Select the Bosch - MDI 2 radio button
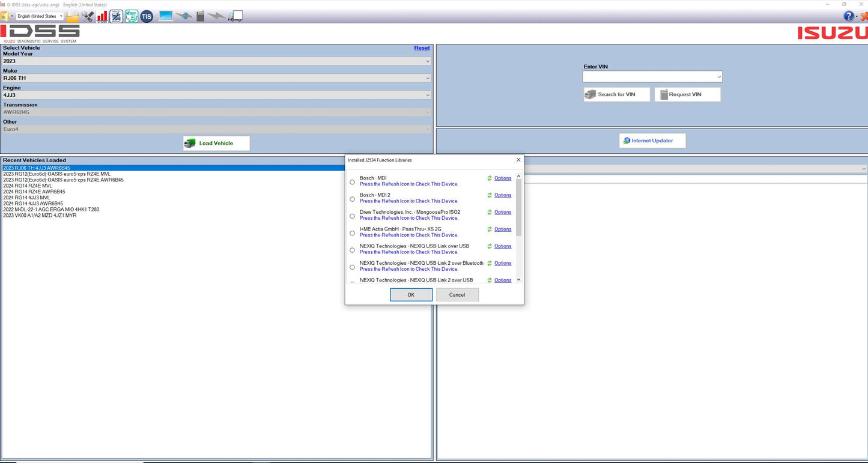The image size is (868, 463). [x=352, y=199]
